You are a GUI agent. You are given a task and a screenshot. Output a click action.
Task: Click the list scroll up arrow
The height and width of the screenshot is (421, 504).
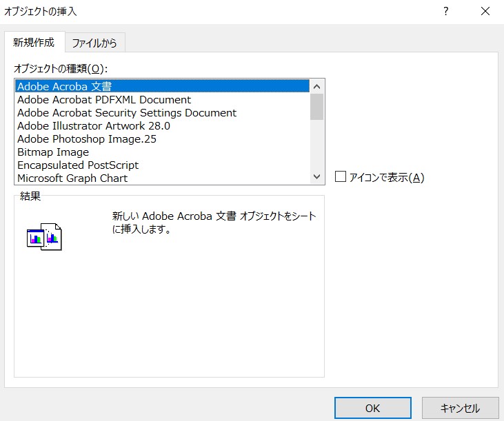316,86
